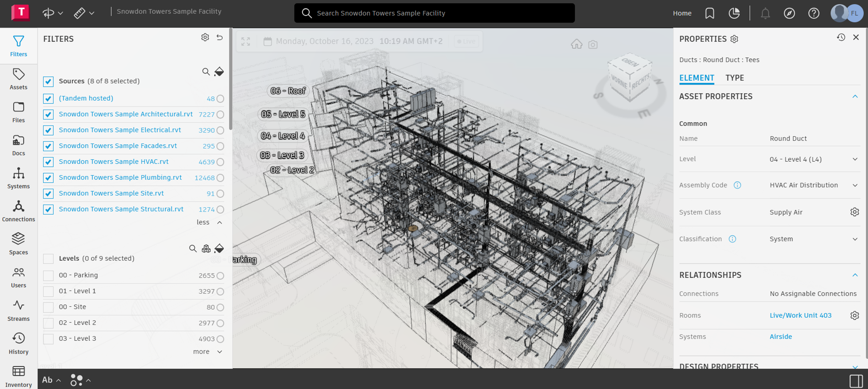The height and width of the screenshot is (389, 868).
Task: Open the Filters tab in sidebar
Action: 18,46
